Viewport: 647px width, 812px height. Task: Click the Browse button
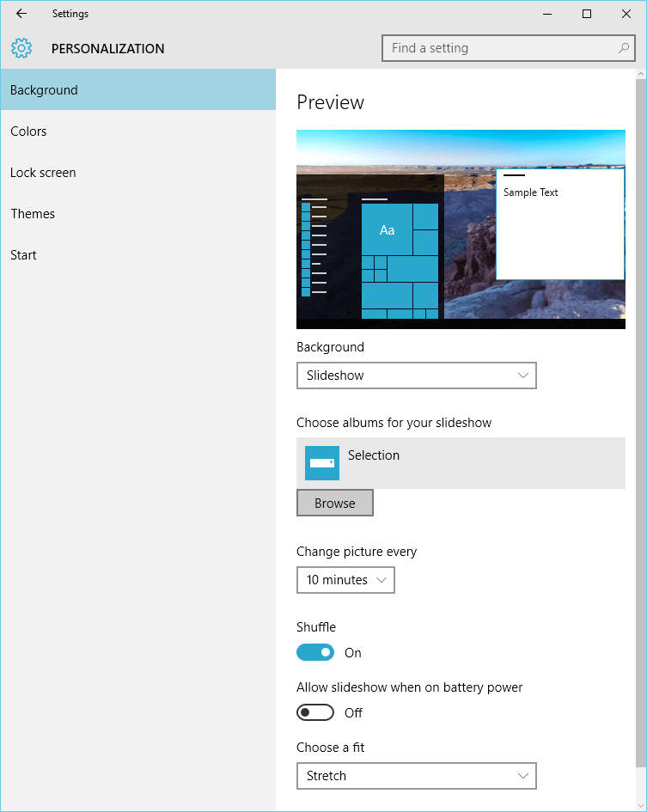(x=335, y=504)
